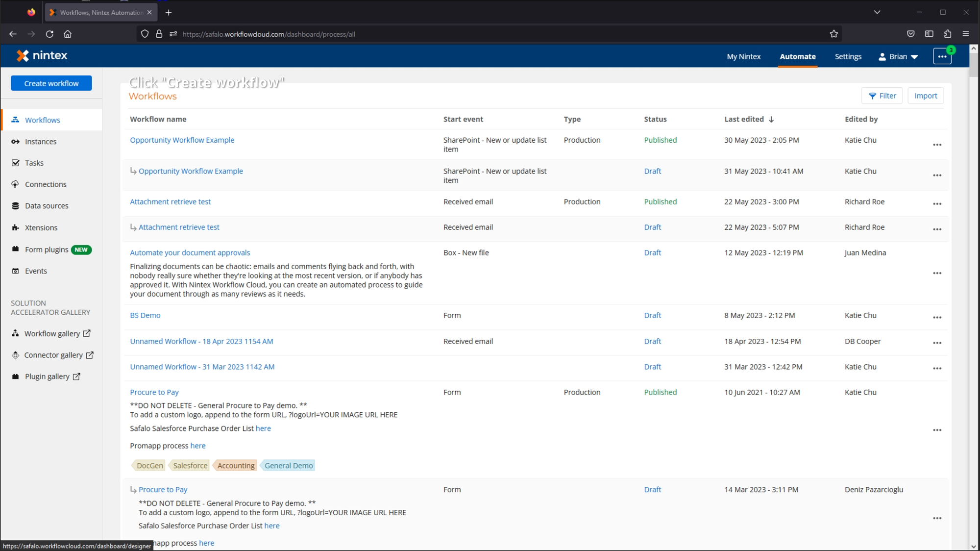Open more options for BS Demo row
The image size is (980, 551).
937,318
